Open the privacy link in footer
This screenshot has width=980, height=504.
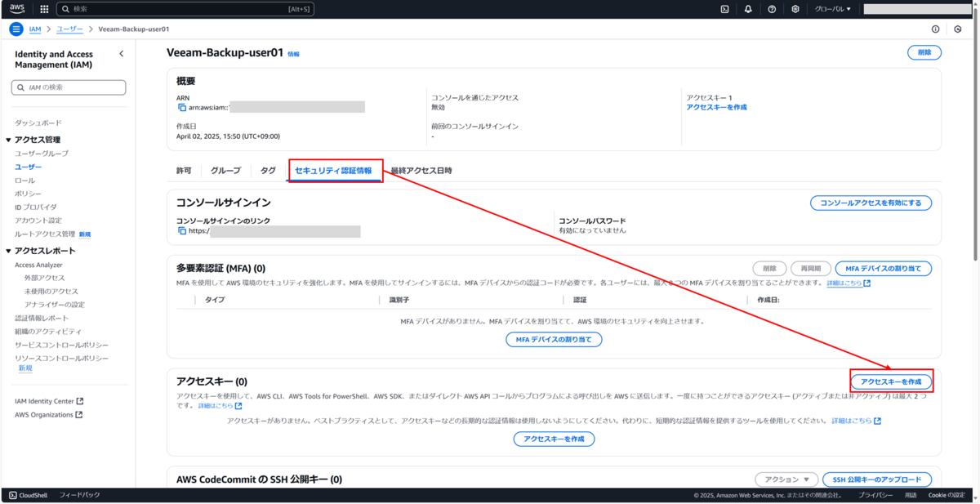(x=875, y=495)
